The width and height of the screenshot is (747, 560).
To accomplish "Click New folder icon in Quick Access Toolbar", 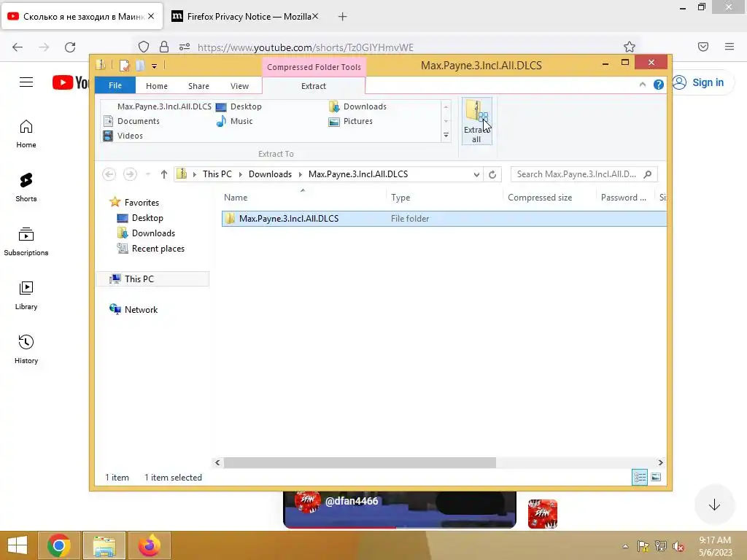I will [140, 66].
